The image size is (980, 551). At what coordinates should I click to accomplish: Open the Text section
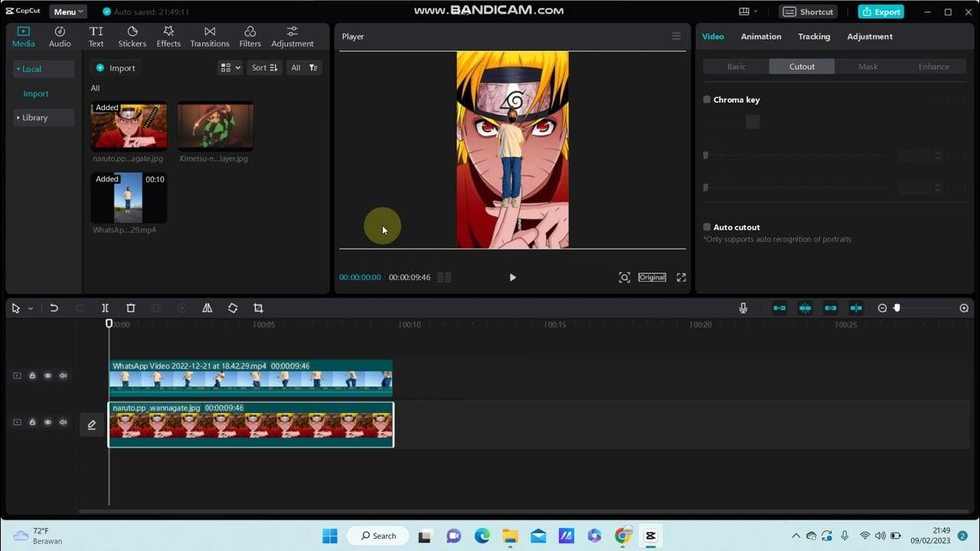tap(96, 37)
